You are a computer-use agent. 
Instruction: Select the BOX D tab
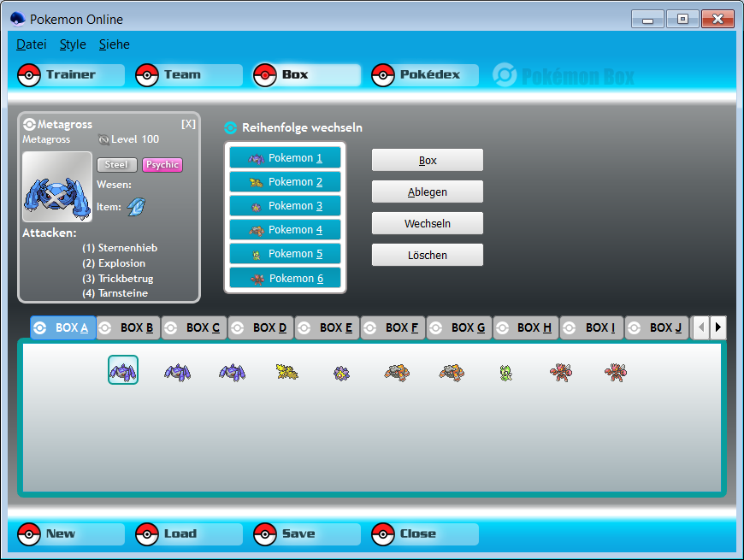point(261,327)
